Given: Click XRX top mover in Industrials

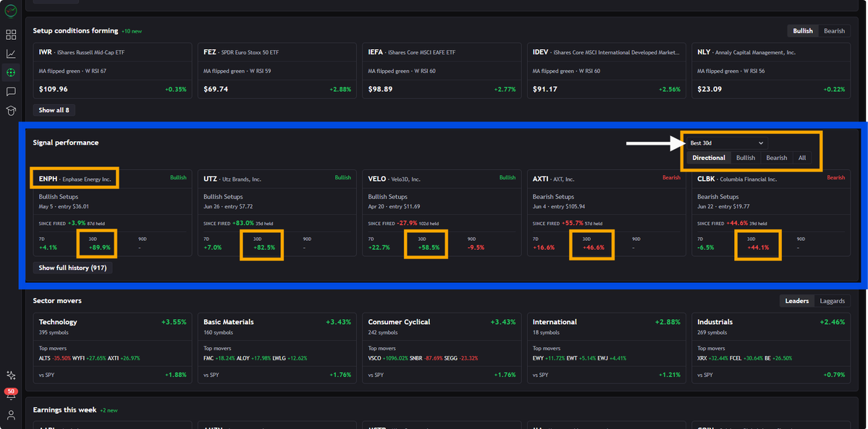Looking at the screenshot, I should tap(713, 358).
